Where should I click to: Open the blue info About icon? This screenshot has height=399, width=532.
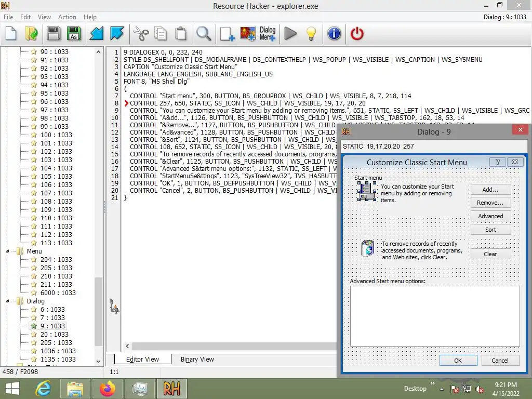click(x=334, y=34)
